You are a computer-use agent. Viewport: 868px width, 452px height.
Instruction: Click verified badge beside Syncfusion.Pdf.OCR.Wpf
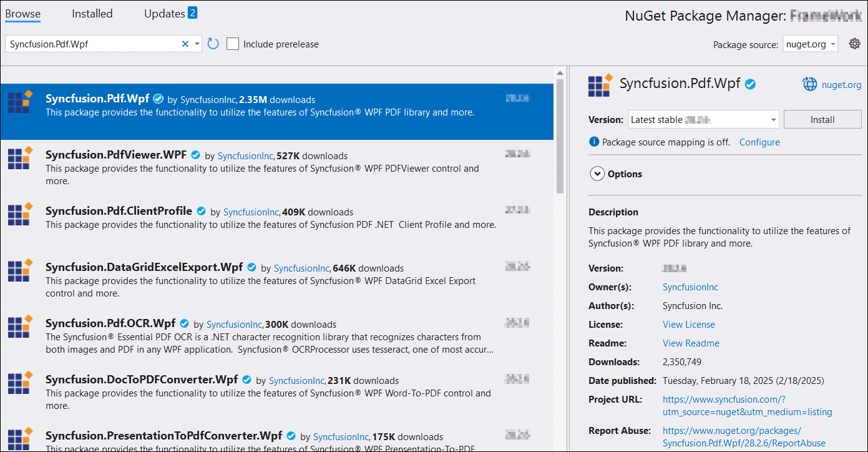[x=184, y=323]
